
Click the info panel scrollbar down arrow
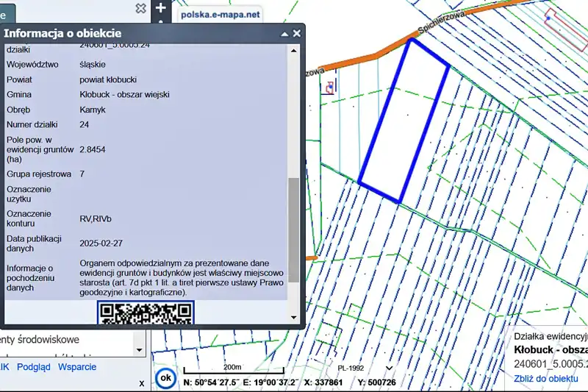point(293,316)
